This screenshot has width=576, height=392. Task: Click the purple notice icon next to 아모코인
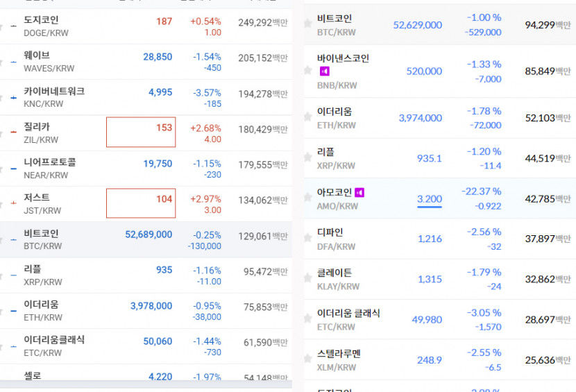point(359,192)
